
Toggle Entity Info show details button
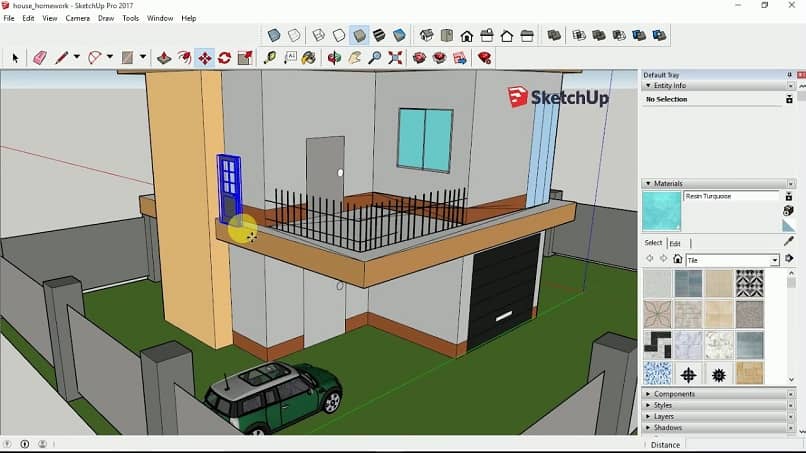[x=789, y=99]
